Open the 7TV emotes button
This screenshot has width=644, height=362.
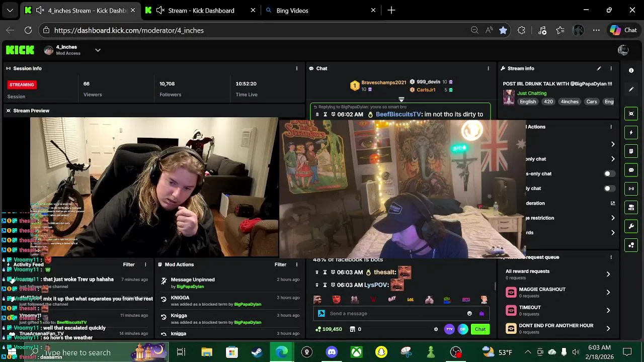pyautogui.click(x=449, y=329)
